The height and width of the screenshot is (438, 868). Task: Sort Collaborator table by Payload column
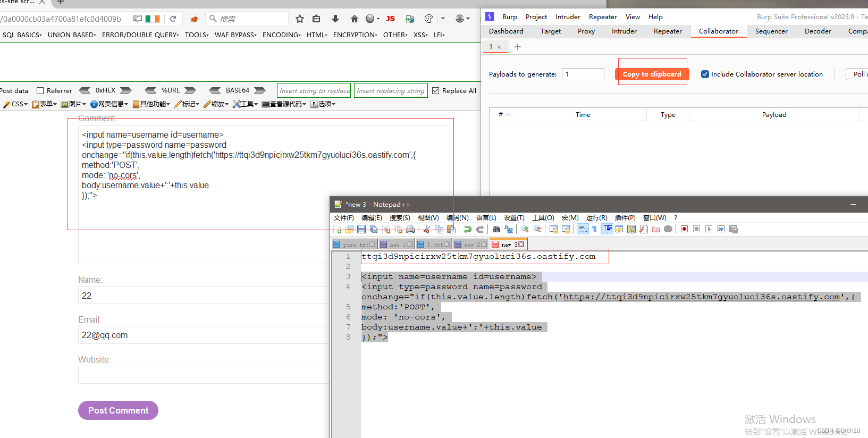pos(774,114)
